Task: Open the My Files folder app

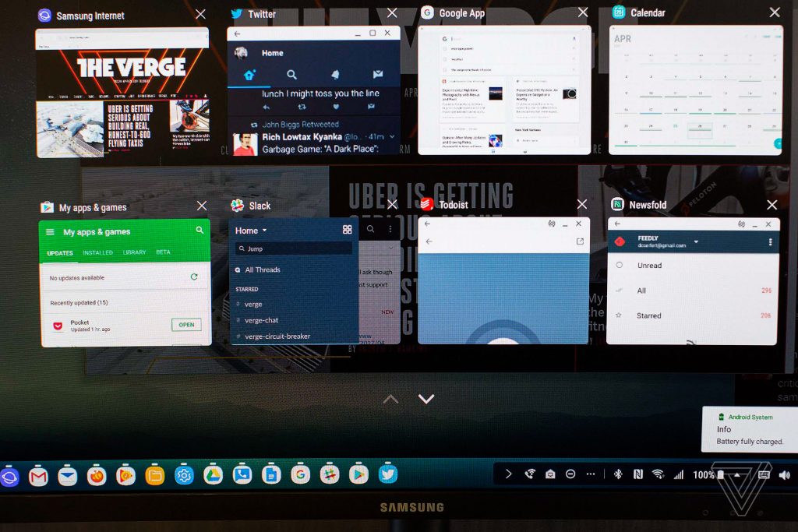Action: [x=155, y=476]
